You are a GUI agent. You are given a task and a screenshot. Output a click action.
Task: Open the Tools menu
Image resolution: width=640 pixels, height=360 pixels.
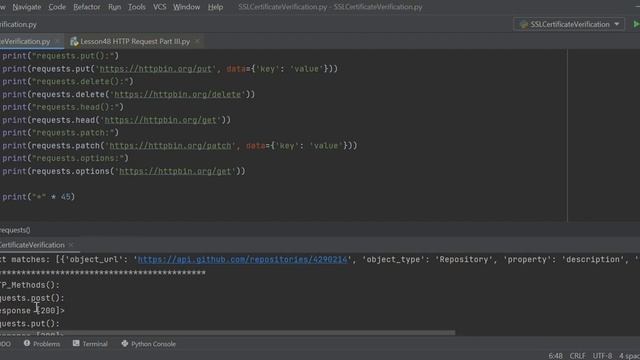coord(137,7)
